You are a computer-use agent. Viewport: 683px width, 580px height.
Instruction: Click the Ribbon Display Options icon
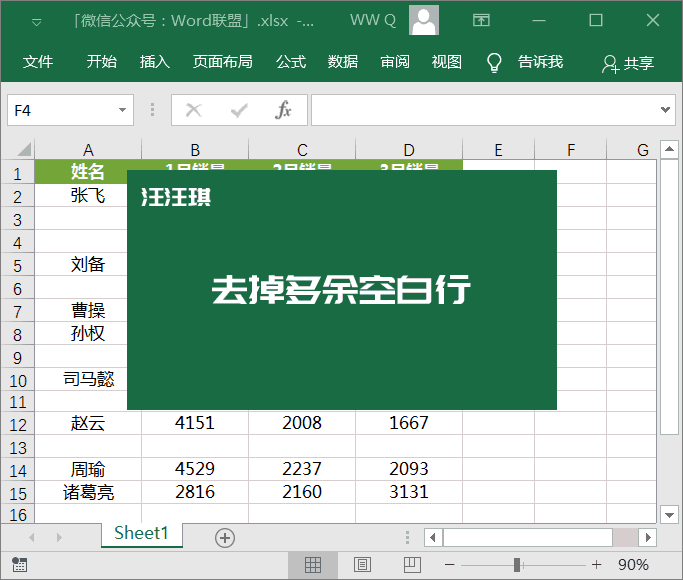[481, 20]
